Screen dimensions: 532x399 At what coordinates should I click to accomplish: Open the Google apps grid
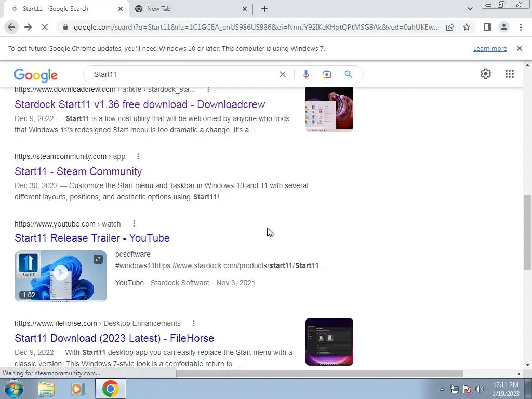coord(509,74)
